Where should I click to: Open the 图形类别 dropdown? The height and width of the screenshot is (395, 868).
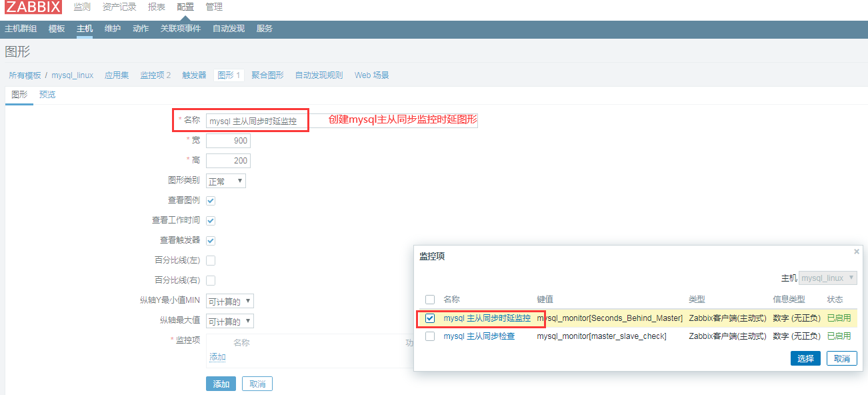(x=226, y=181)
